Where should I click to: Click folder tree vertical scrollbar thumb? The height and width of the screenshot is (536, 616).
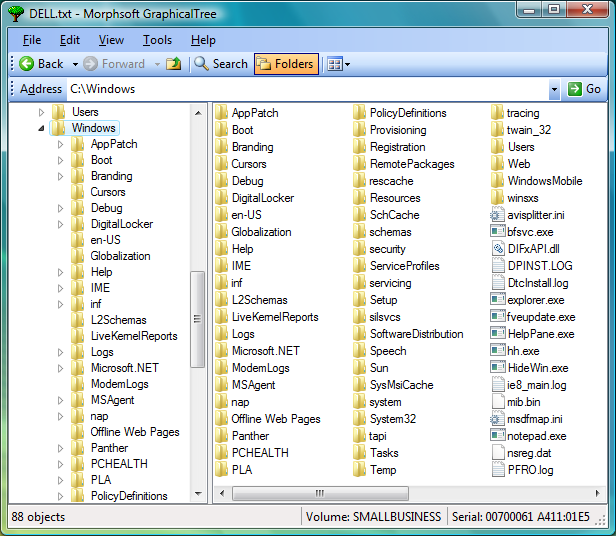(198, 319)
